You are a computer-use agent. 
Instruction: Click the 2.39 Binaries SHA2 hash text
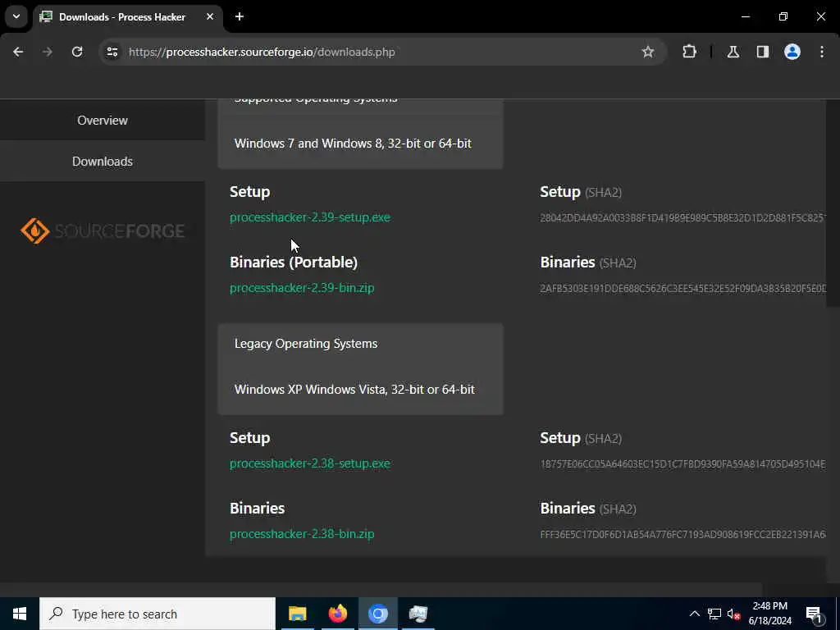[683, 289]
